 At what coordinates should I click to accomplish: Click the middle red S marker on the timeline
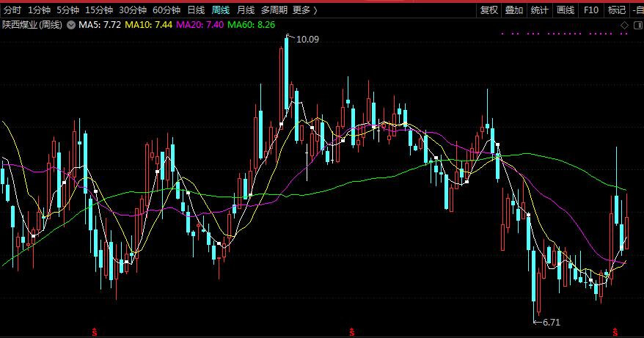351,332
